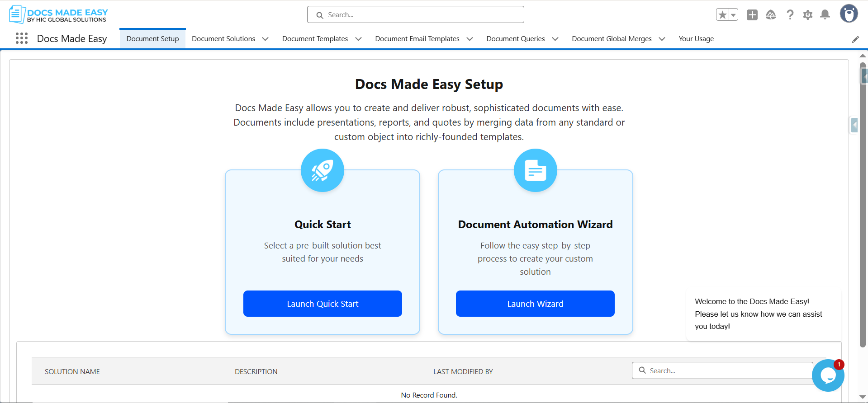Viewport: 868px width, 403px height.
Task: Open the Trailhead guidance icon
Action: click(771, 15)
